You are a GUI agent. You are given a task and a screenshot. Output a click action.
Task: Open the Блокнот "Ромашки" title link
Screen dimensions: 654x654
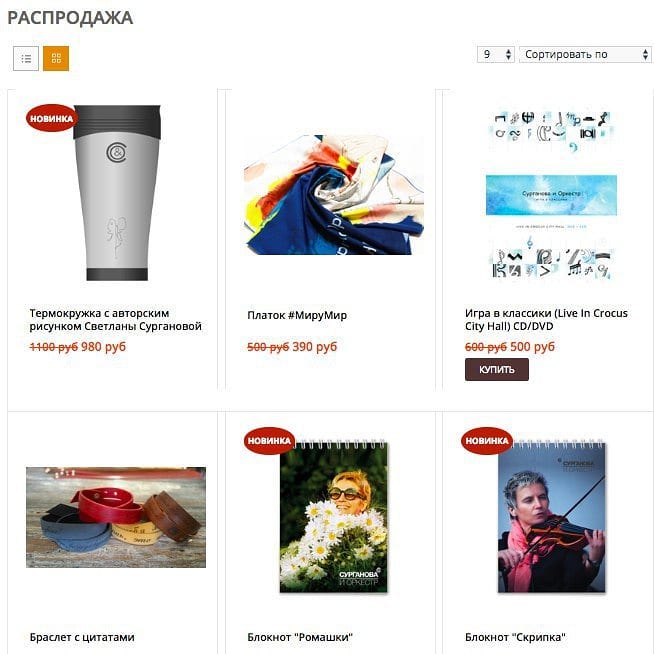pos(300,637)
